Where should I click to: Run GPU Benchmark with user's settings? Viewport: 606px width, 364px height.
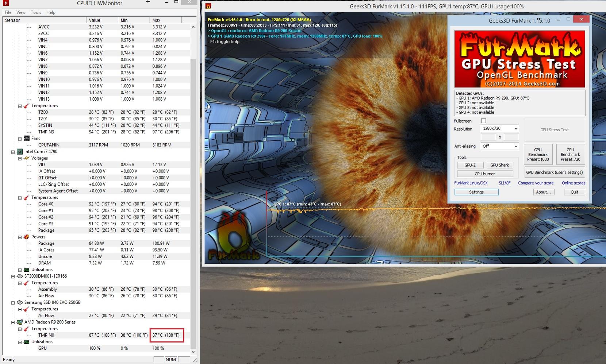click(555, 173)
